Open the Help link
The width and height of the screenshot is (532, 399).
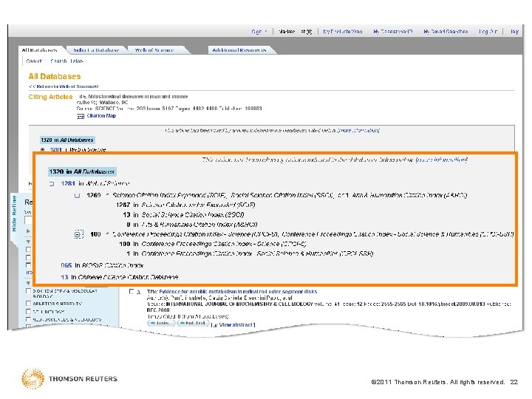tap(514, 32)
